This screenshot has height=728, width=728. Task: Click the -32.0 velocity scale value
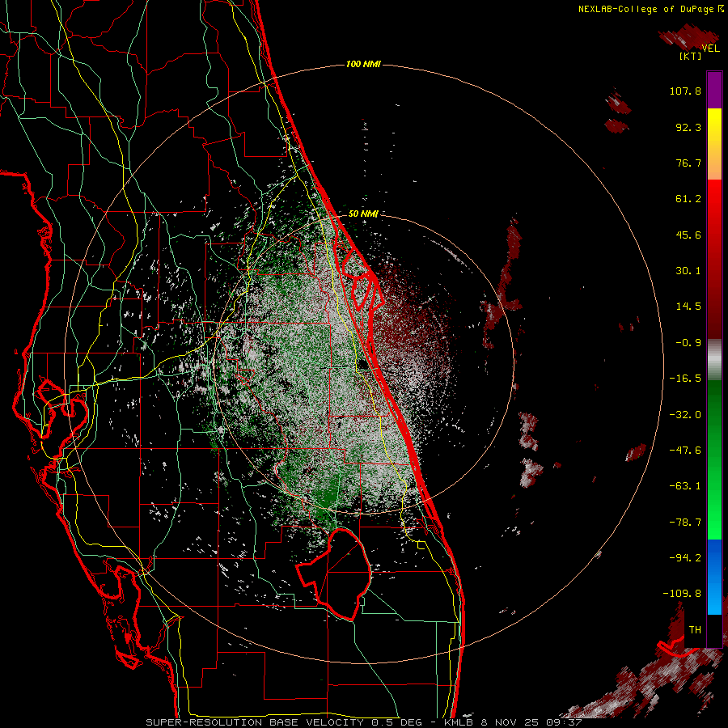pos(685,415)
